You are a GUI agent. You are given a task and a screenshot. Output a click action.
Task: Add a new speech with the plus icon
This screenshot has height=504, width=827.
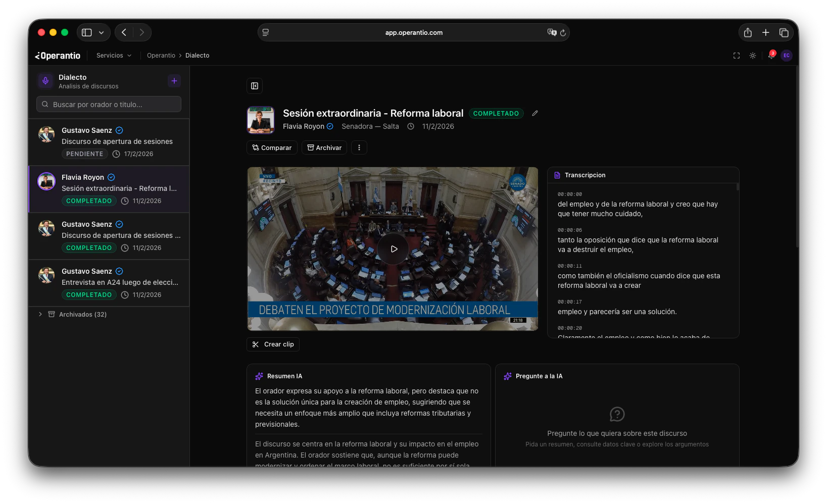coord(174,81)
